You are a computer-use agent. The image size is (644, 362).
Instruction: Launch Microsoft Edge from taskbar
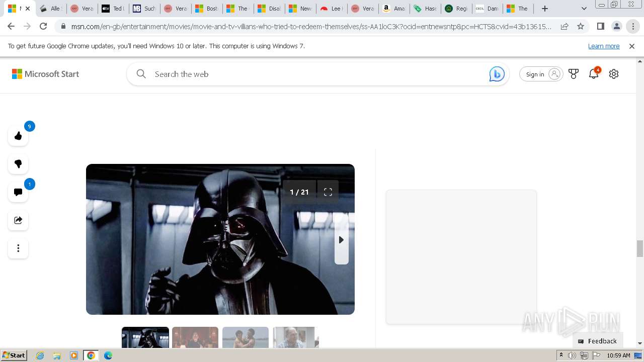[108, 355]
